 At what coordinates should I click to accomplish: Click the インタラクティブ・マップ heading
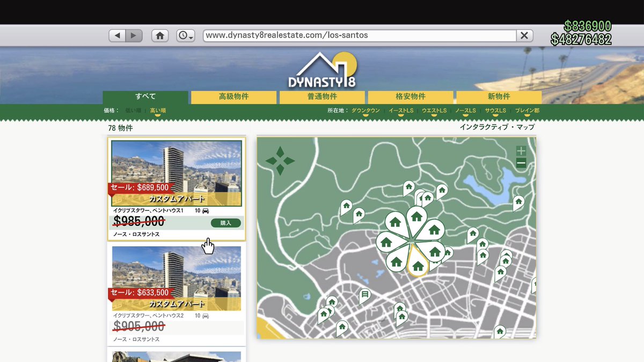(497, 127)
